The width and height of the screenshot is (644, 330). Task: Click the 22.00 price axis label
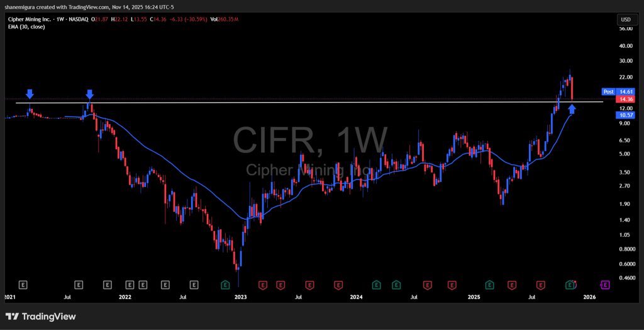[x=625, y=77]
